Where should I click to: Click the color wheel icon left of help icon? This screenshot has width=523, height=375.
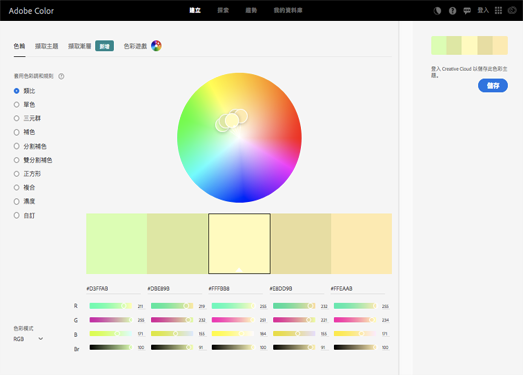point(437,11)
